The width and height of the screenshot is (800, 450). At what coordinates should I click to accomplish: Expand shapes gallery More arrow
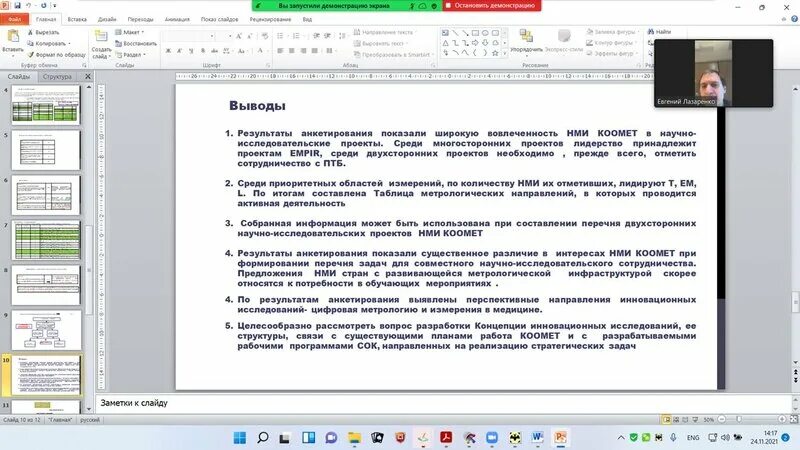(x=505, y=53)
